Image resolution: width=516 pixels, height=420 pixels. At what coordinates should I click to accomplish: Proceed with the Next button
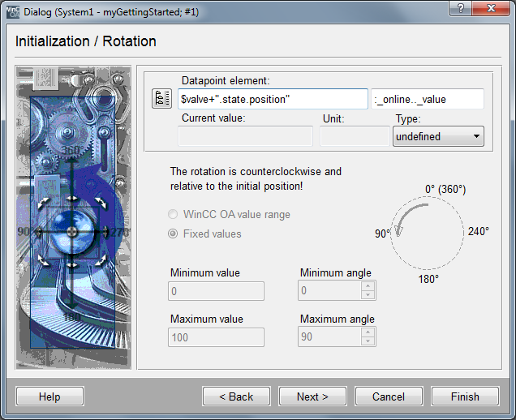[312, 396]
